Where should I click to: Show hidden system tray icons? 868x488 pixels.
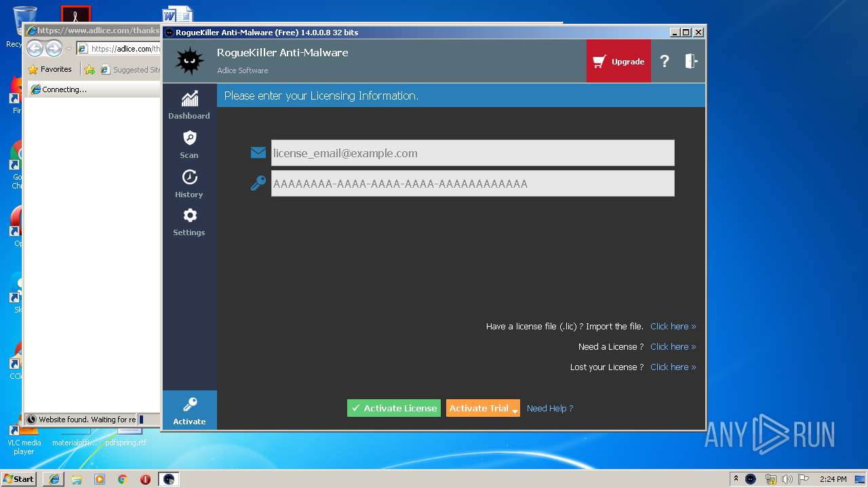coord(736,479)
